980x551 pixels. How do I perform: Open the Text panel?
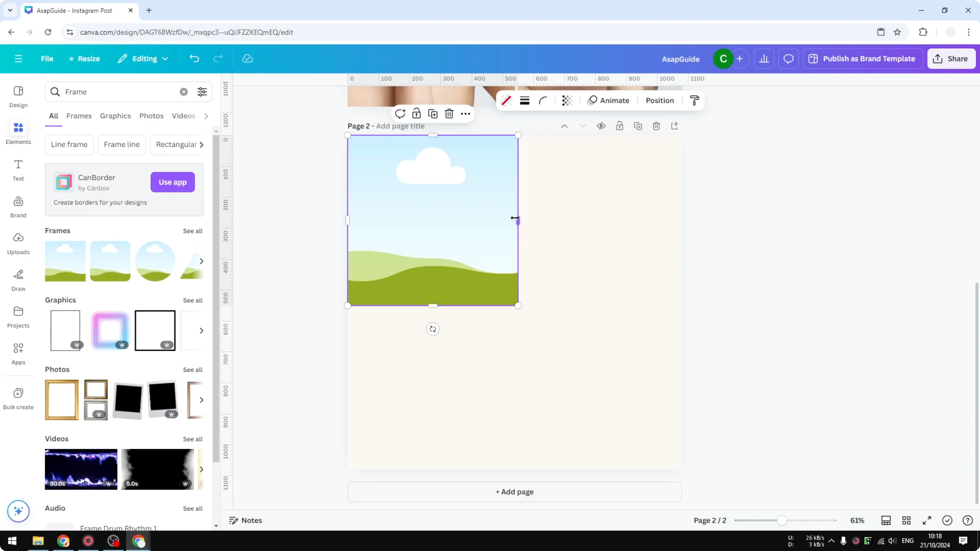point(18,169)
